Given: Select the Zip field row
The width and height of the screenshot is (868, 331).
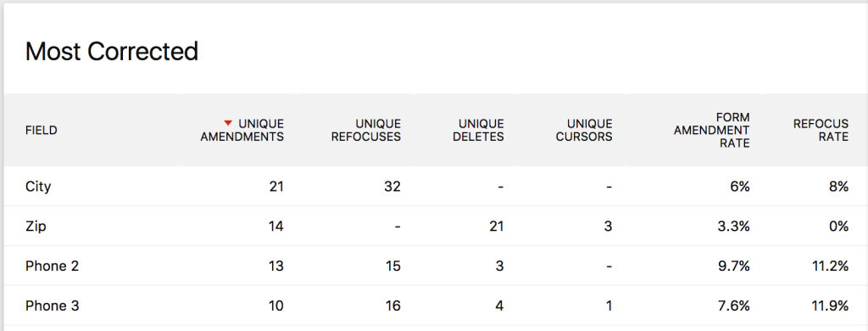Looking at the screenshot, I should tap(436, 226).
